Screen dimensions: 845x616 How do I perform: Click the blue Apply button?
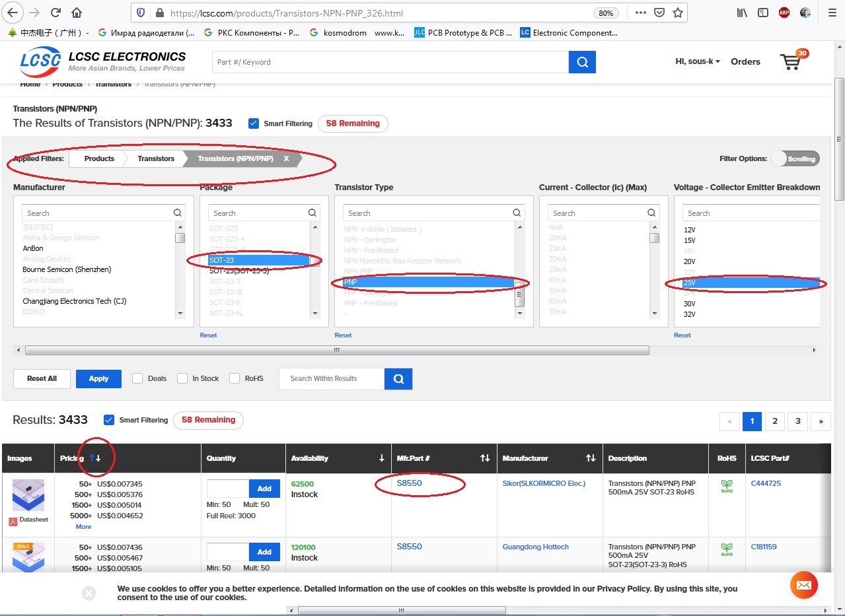click(x=98, y=379)
